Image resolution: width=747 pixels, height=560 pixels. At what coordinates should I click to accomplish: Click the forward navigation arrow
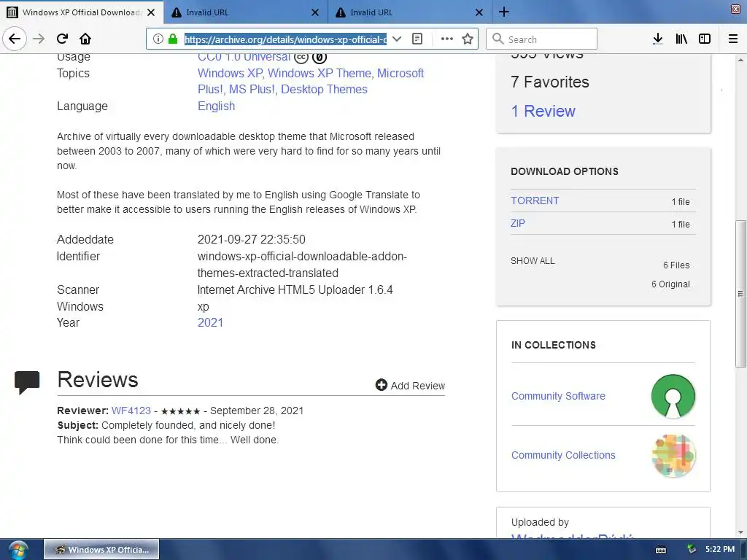pyautogui.click(x=39, y=39)
